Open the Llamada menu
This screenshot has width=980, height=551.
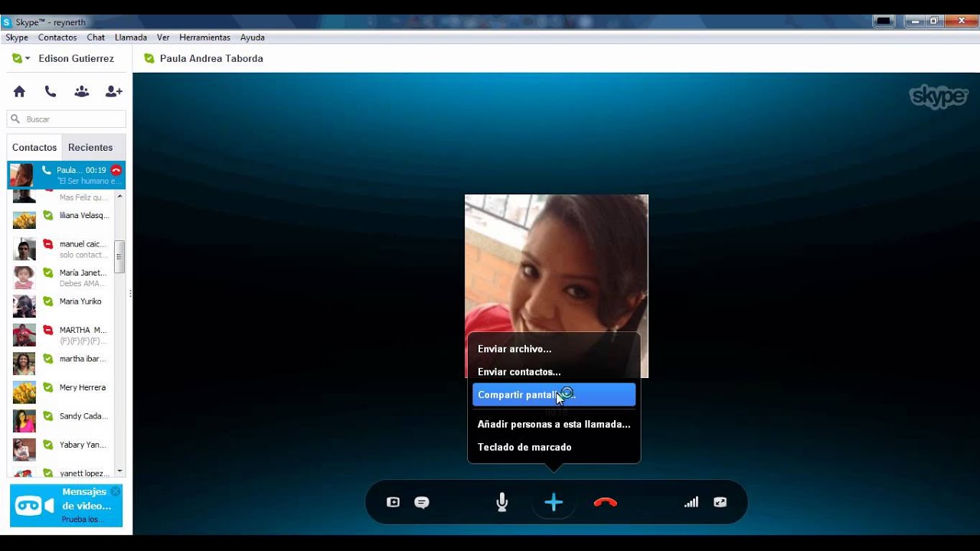pyautogui.click(x=131, y=37)
